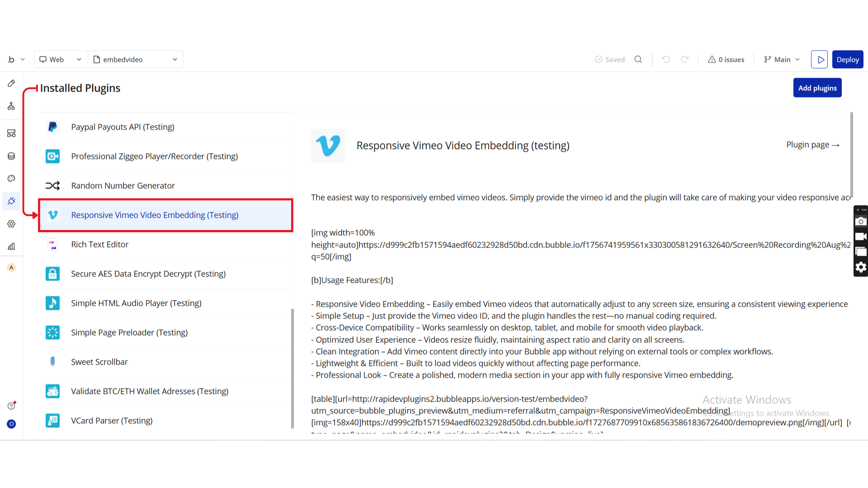868x488 pixels.
Task: Open the Settings gear in the left sidebar
Action: tap(11, 224)
